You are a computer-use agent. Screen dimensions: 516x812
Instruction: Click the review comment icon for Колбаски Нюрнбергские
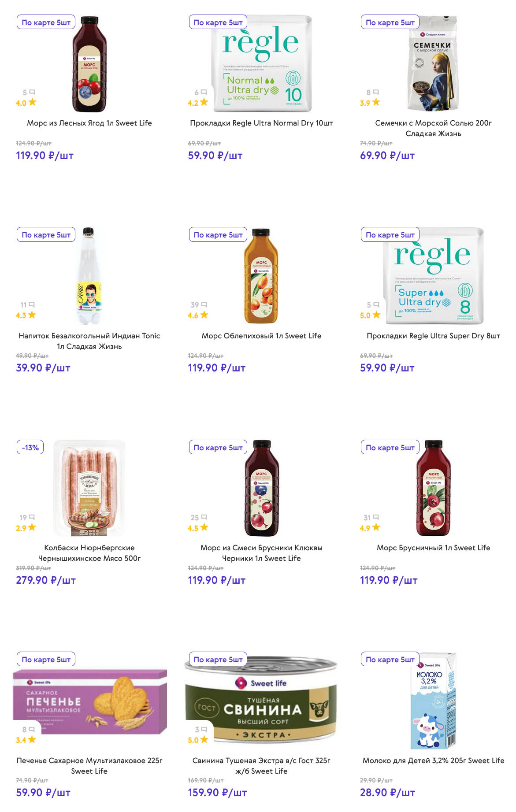click(32, 517)
